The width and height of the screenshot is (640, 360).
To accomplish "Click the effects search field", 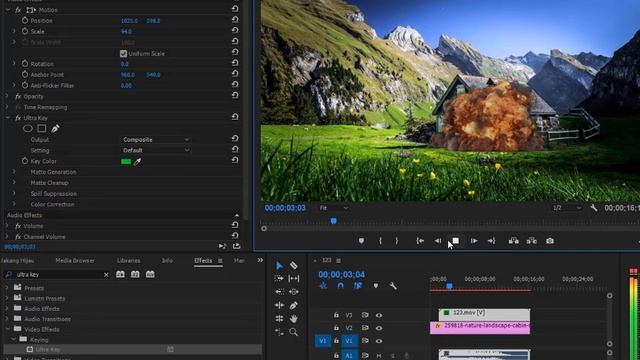I will 57,275.
